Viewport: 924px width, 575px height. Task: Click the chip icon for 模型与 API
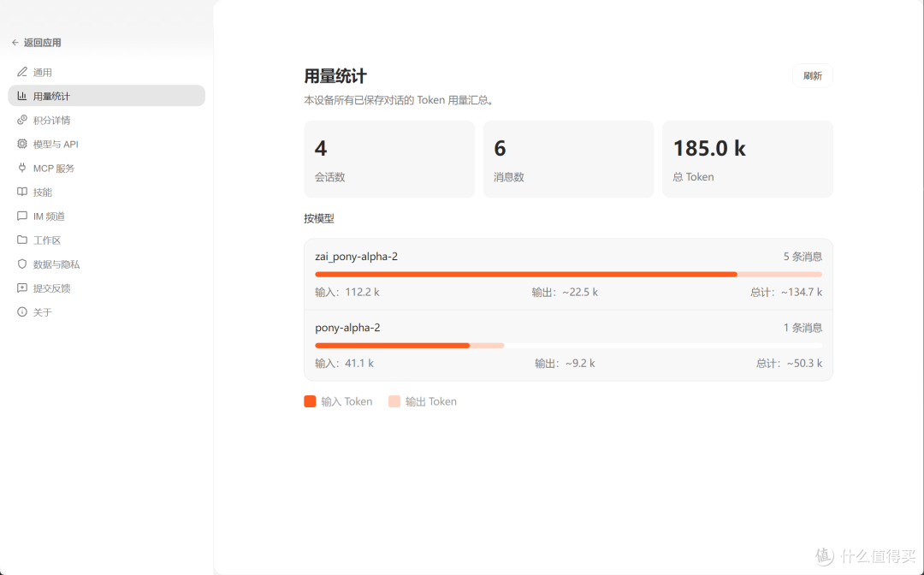(21, 144)
